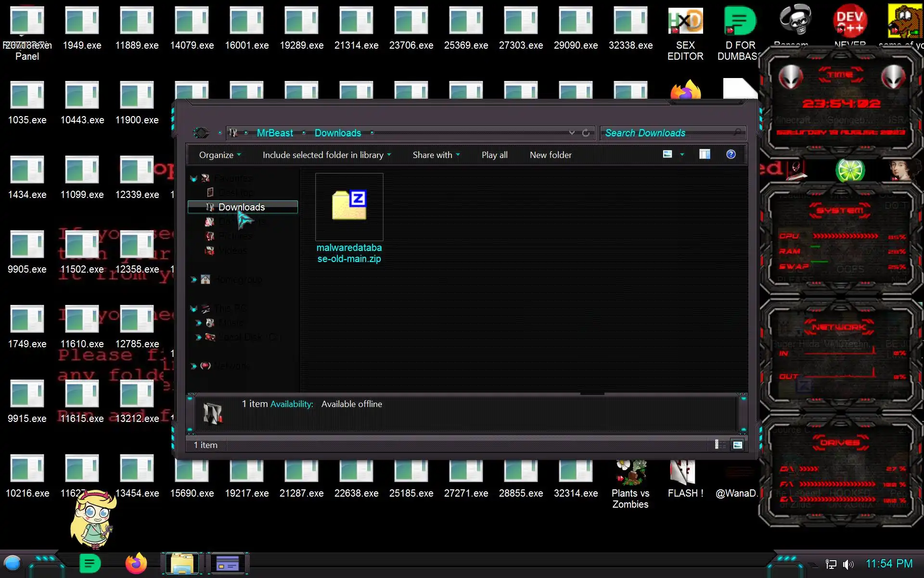Expand the Homegroup tree node

(193, 279)
